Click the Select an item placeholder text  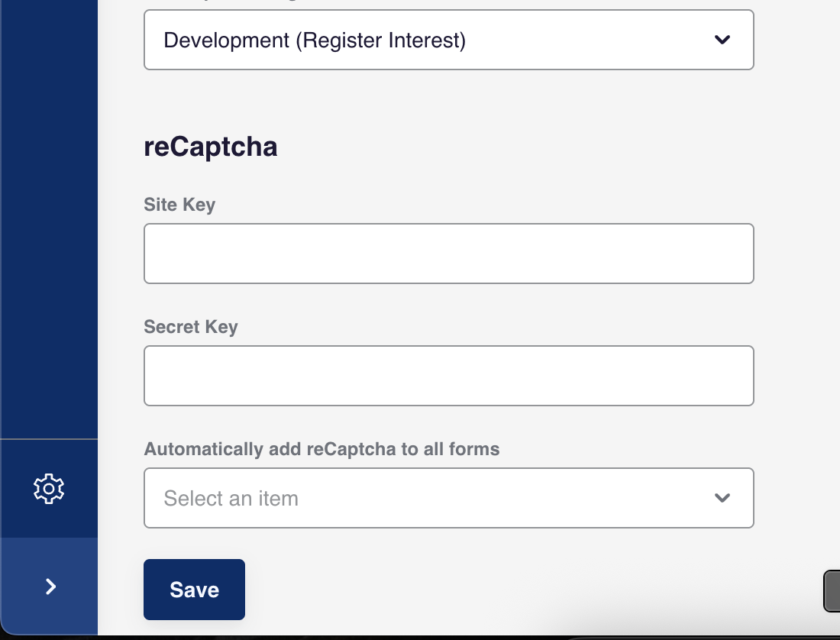click(231, 499)
